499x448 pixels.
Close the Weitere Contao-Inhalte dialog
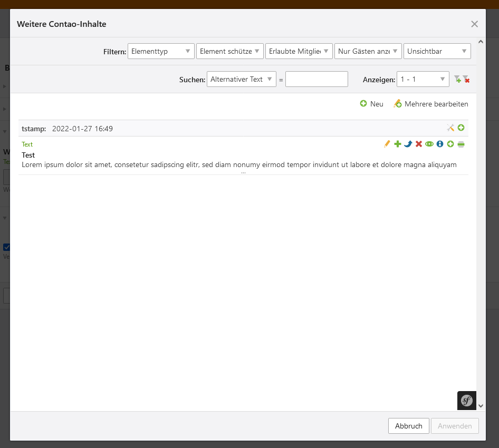474,24
